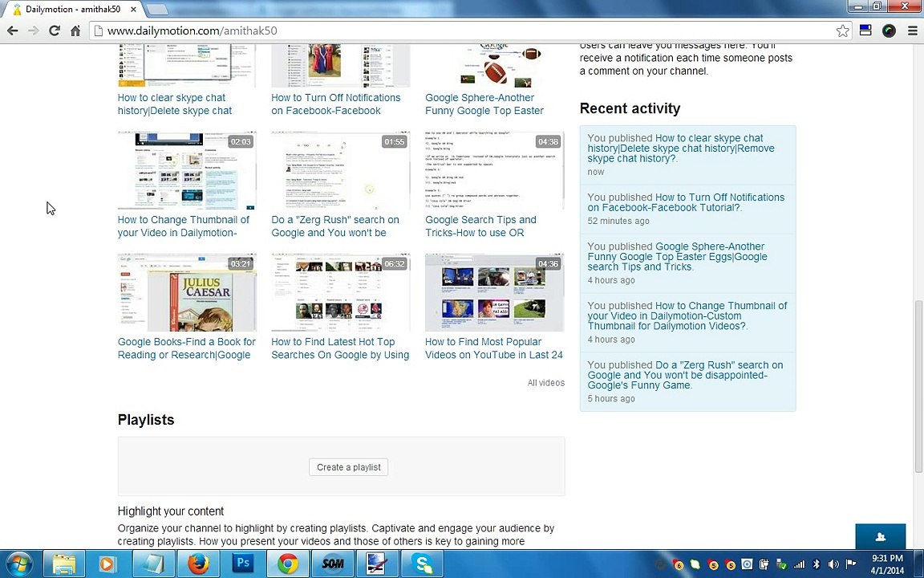
Task: Launch the media player taskbar icon
Action: click(107, 564)
